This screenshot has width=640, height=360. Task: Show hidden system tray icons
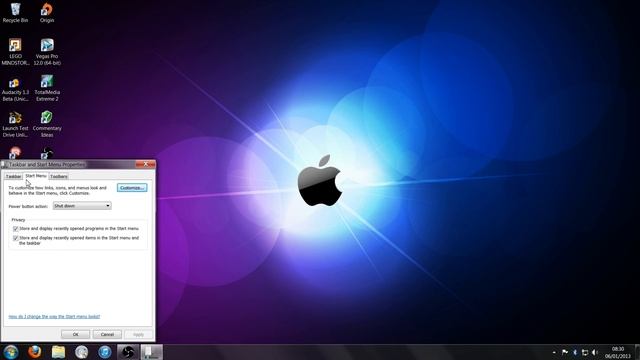(554, 352)
